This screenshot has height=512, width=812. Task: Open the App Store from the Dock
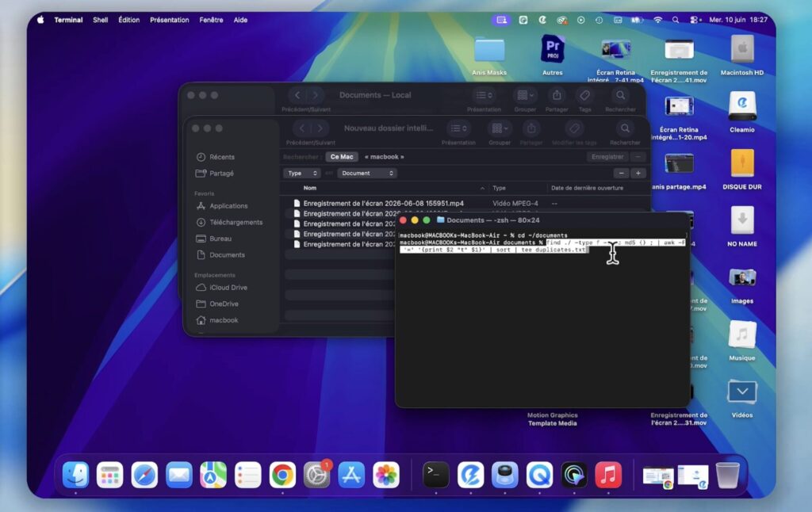pyautogui.click(x=351, y=475)
